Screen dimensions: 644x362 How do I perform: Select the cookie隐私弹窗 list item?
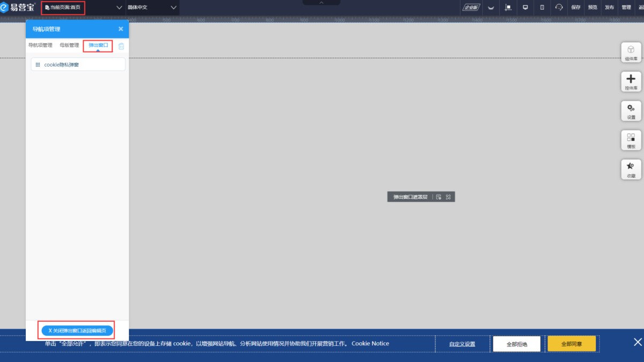pos(78,64)
